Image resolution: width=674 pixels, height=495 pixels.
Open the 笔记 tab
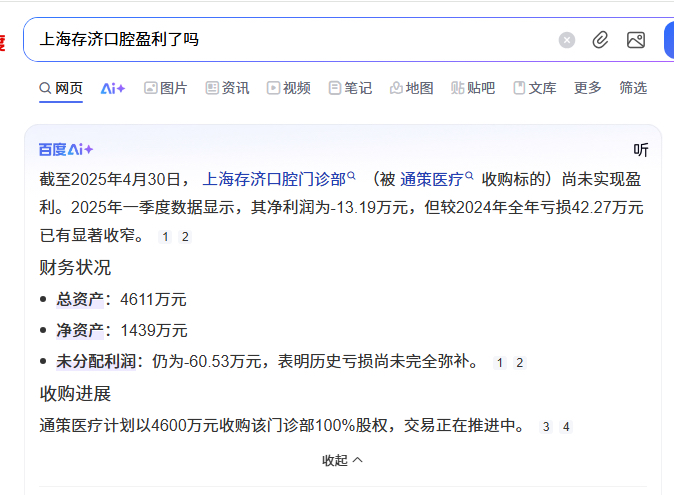350,88
